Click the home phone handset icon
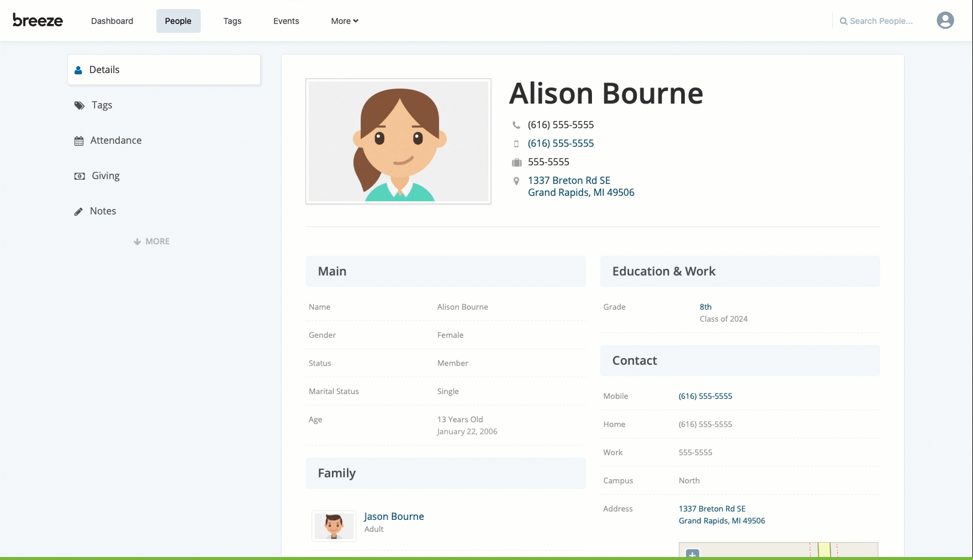The width and height of the screenshot is (973, 560). [x=516, y=125]
